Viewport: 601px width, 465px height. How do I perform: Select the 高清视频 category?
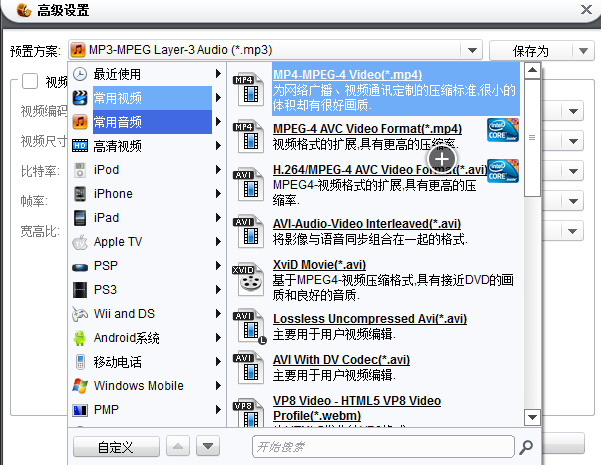pyautogui.click(x=147, y=146)
